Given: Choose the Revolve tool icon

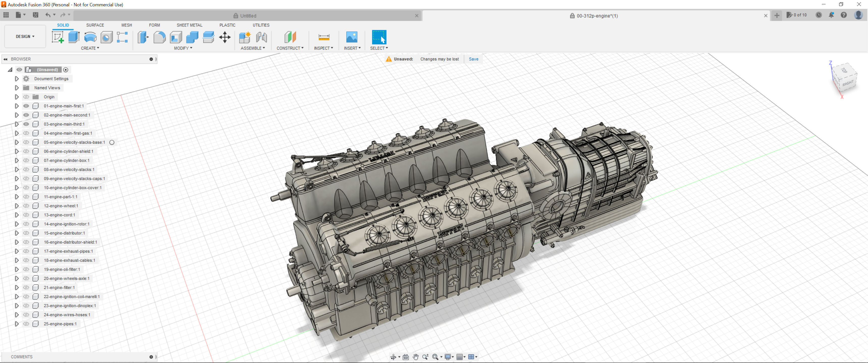Looking at the screenshot, I should pos(90,37).
